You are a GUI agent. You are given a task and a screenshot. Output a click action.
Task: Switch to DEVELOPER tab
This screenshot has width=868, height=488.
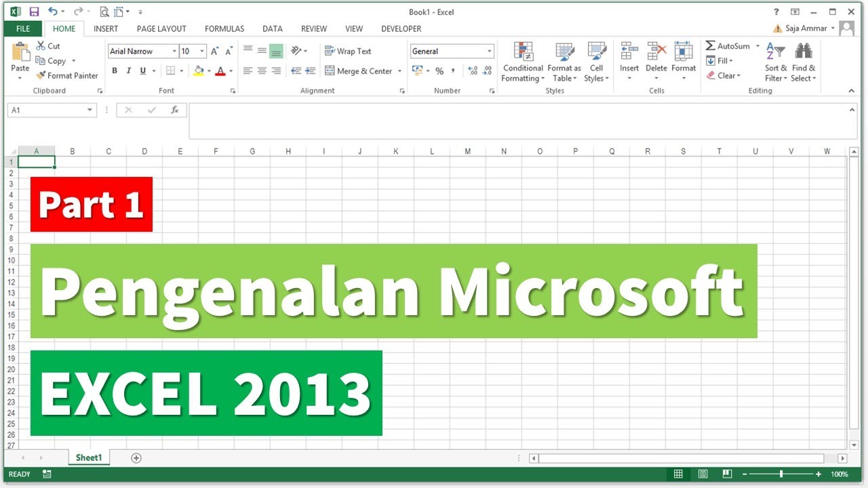401,28
